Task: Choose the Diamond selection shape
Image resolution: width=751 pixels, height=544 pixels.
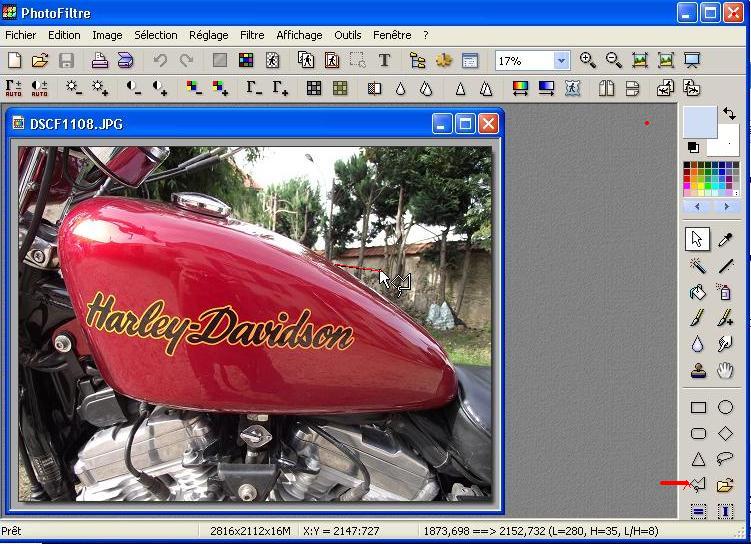Action: [x=725, y=433]
